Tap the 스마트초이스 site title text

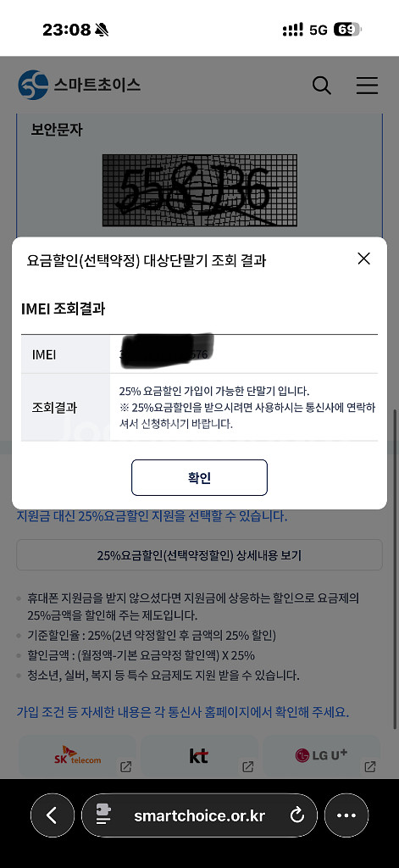click(x=97, y=85)
